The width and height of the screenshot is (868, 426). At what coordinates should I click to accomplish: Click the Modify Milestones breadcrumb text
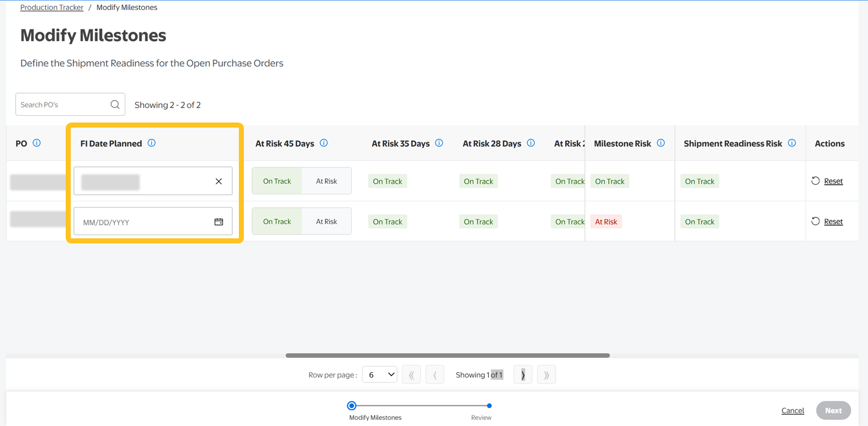tap(127, 7)
